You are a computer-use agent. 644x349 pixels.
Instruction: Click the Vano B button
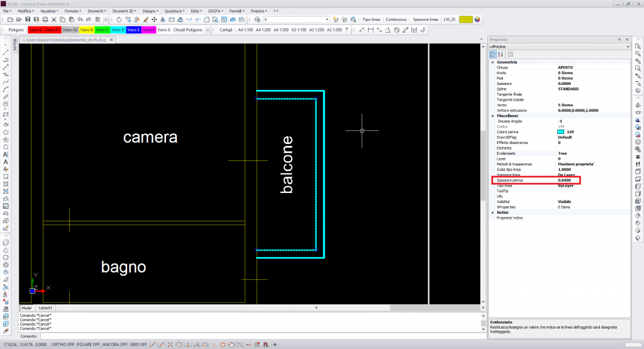click(86, 30)
